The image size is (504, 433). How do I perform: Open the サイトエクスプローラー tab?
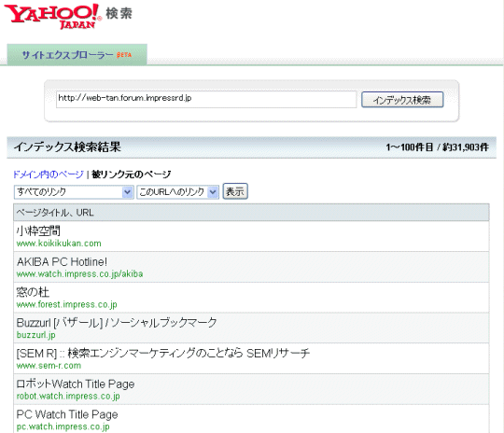[77, 55]
